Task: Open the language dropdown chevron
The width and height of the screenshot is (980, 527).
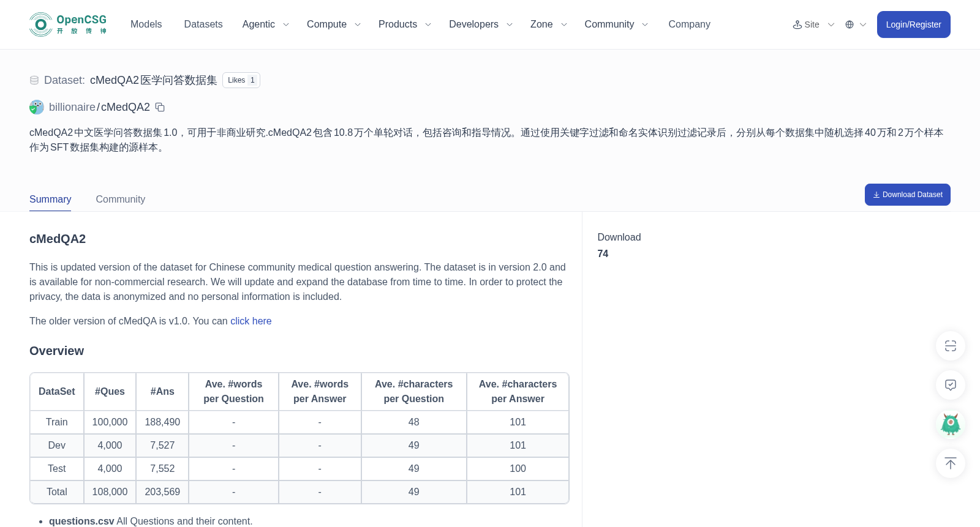Action: 863,24
